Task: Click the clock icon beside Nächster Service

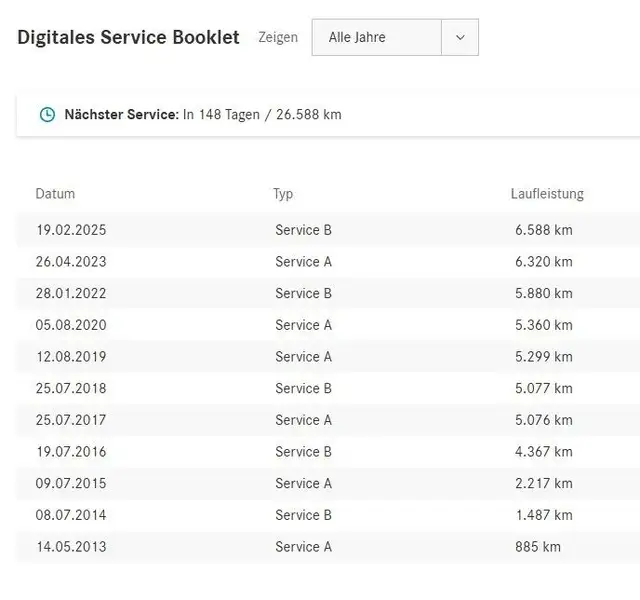Action: coord(47,115)
